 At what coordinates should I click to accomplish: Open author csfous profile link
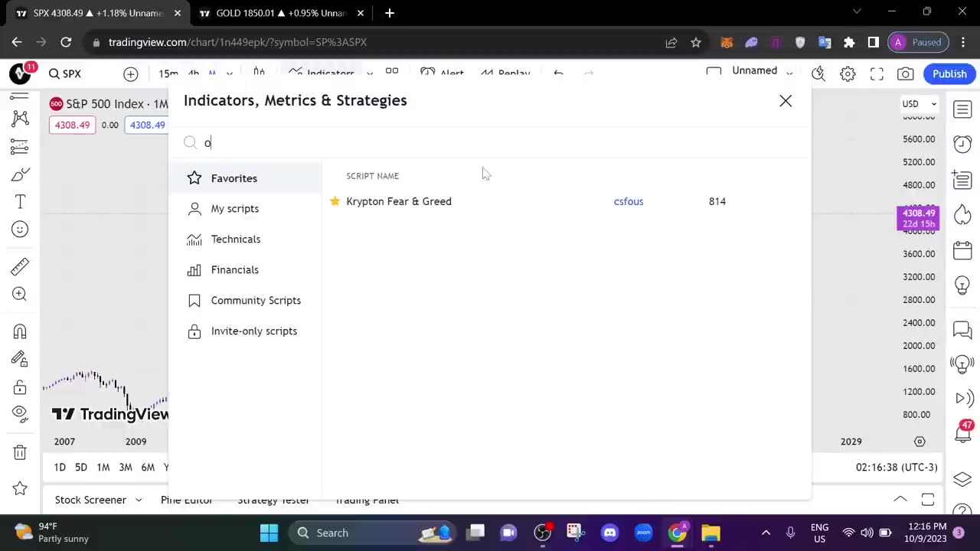pos(629,201)
